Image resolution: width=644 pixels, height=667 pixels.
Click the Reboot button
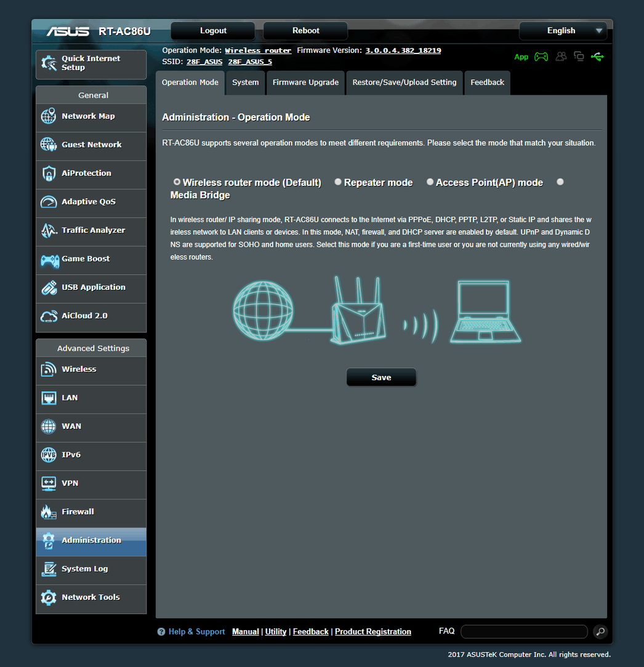coord(305,31)
